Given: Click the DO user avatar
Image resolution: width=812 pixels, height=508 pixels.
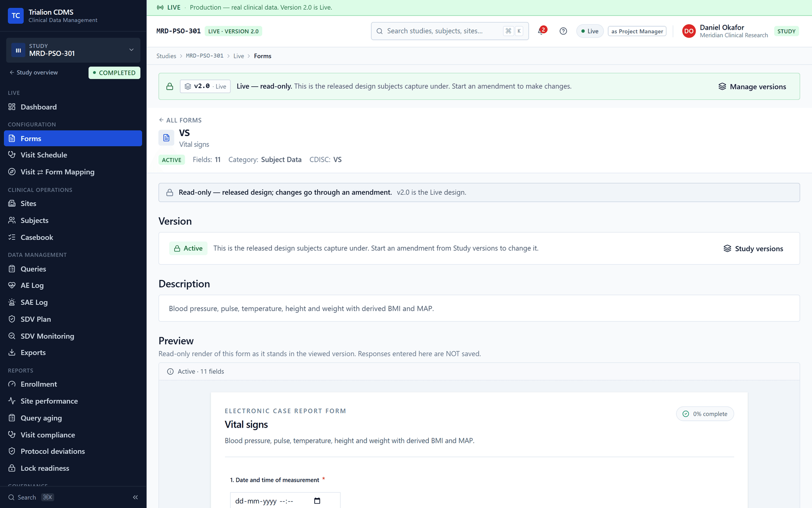Looking at the screenshot, I should [689, 31].
